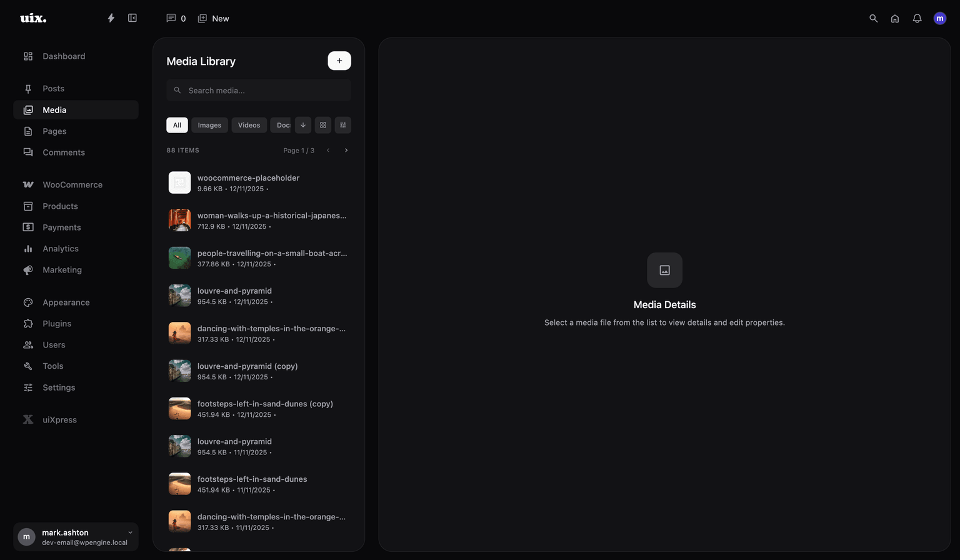Screen dimensions: 960x560
Task: Open the filter settings sliders icon
Action: 342,125
